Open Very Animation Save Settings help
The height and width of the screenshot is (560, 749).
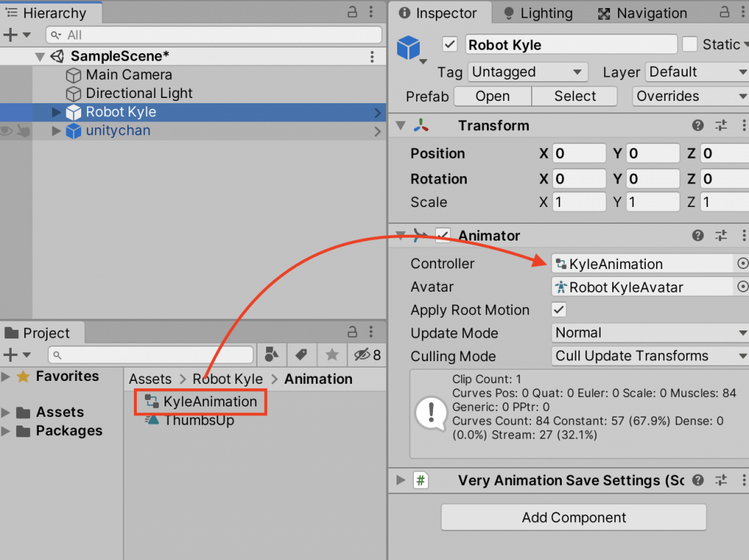[x=697, y=480]
